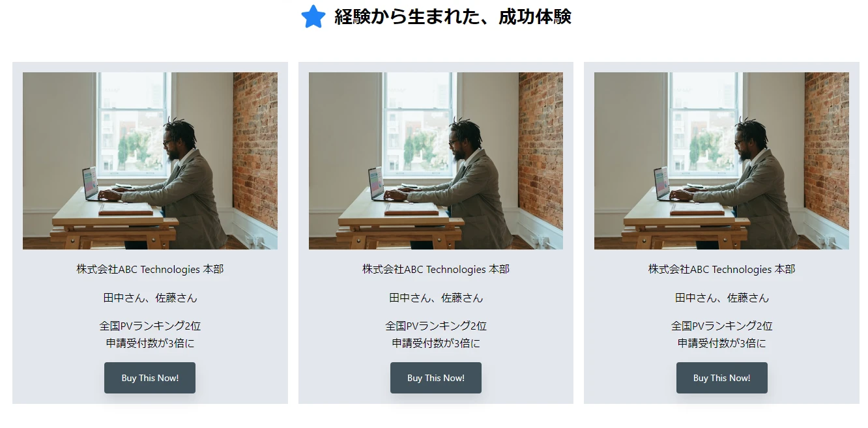Click Buy This Now! in the third card
This screenshot has height=428, width=868.
[722, 378]
